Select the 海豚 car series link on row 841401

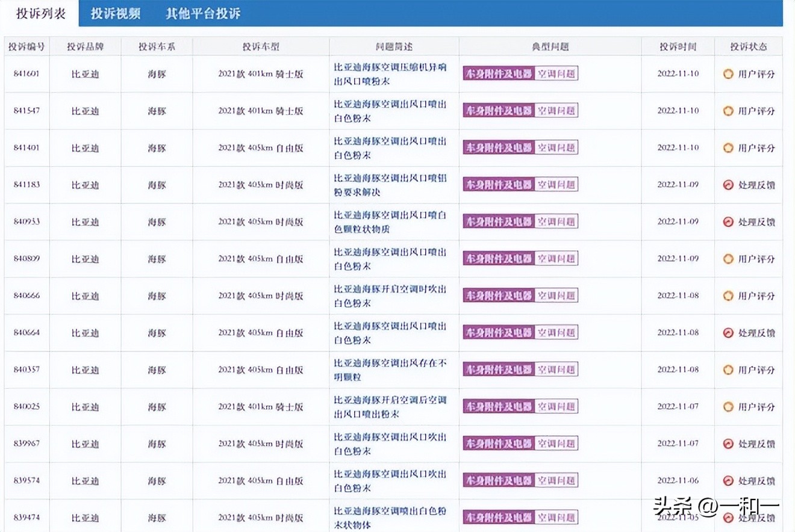tap(157, 147)
